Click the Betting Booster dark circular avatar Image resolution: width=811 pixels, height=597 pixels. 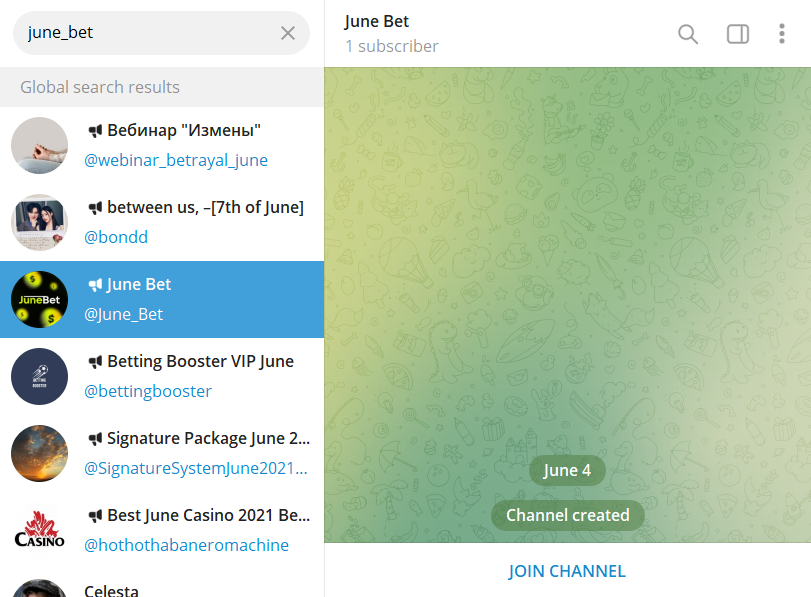(x=39, y=377)
